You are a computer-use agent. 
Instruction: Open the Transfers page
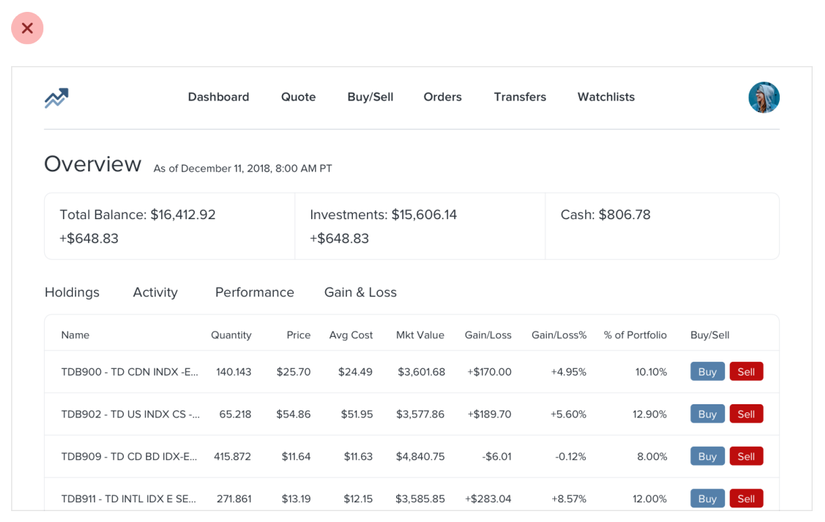520,97
